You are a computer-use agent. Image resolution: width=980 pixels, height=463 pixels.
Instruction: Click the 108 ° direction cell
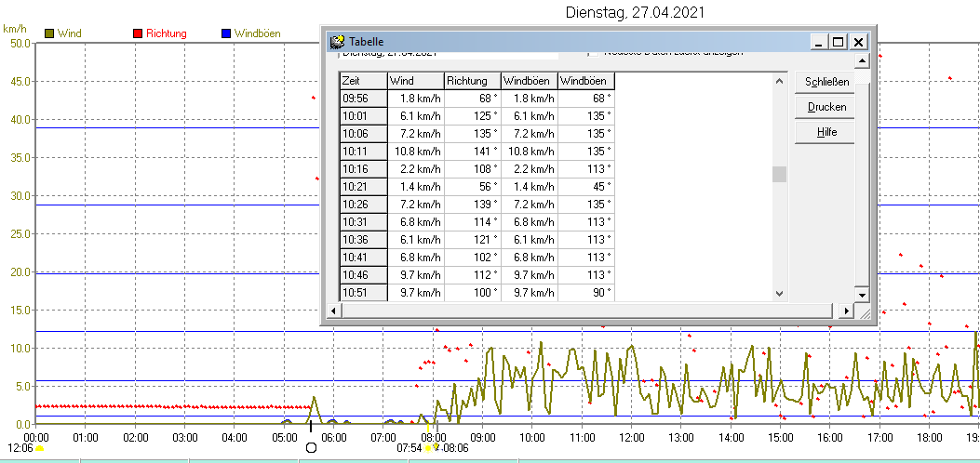(473, 169)
